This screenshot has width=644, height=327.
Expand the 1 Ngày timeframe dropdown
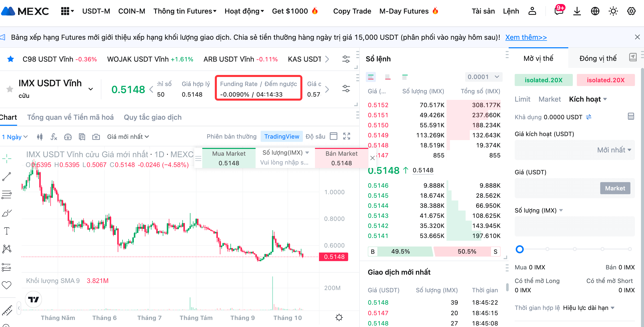coord(15,137)
